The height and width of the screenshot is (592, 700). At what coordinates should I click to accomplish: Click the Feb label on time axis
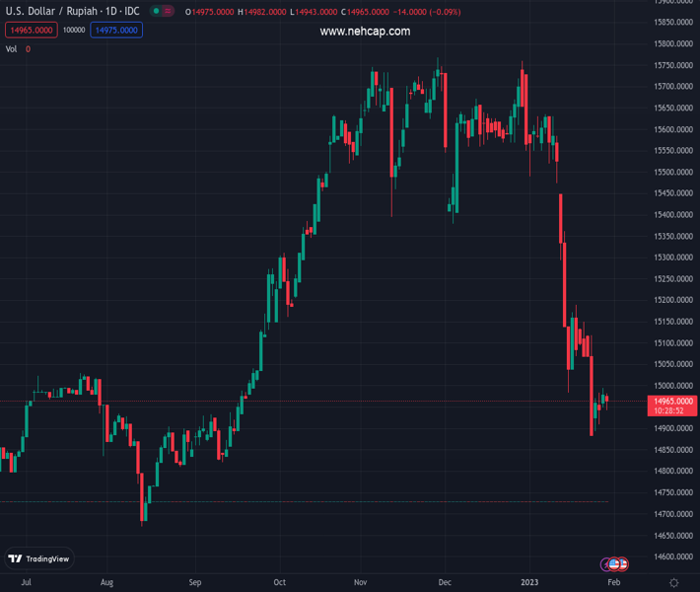click(x=614, y=582)
